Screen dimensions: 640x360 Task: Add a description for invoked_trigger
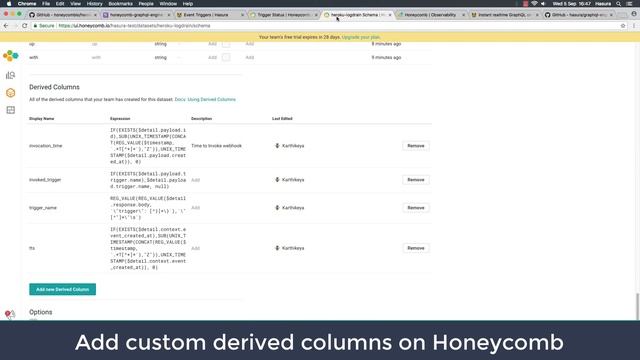coord(196,180)
